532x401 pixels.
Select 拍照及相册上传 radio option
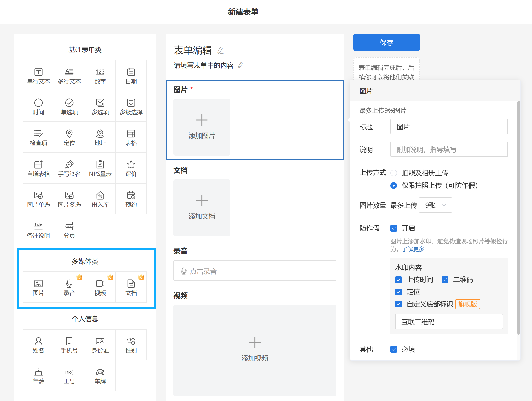(x=394, y=173)
